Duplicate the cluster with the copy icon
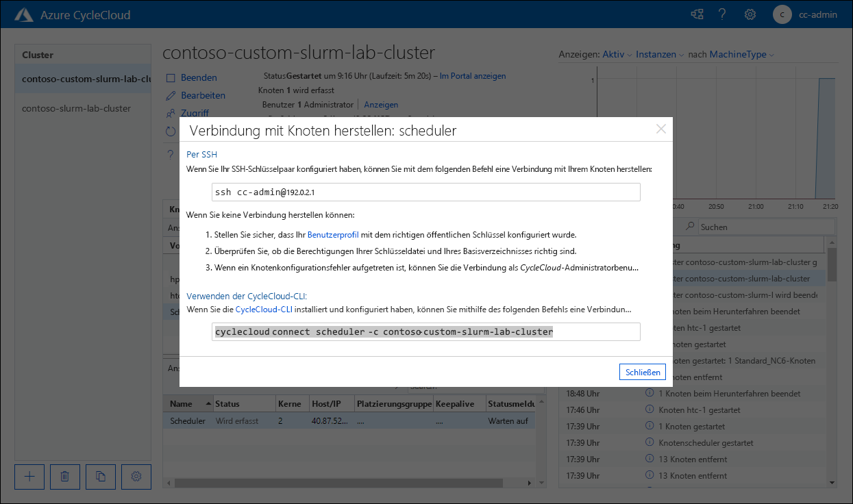The image size is (853, 504). [100, 477]
